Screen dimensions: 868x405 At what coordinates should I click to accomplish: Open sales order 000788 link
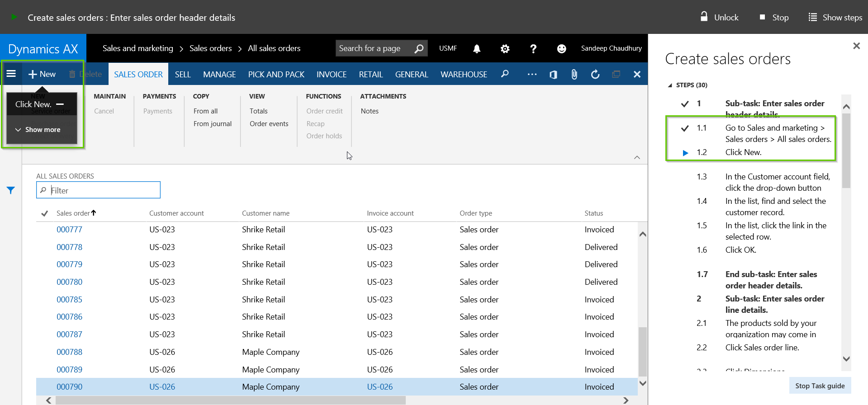69,352
